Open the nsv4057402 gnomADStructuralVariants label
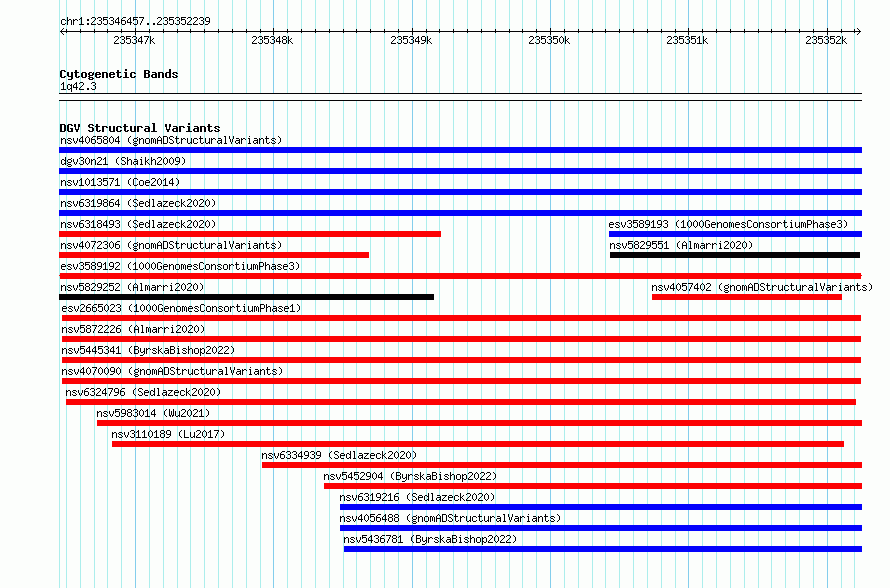 pyautogui.click(x=762, y=287)
